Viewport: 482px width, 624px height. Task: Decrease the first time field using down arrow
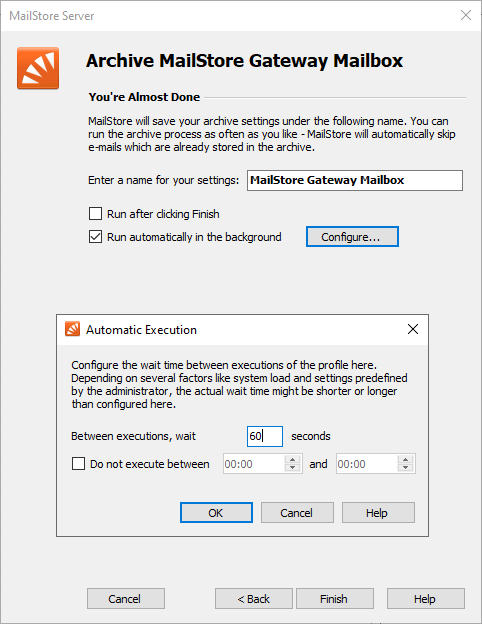coord(293,468)
